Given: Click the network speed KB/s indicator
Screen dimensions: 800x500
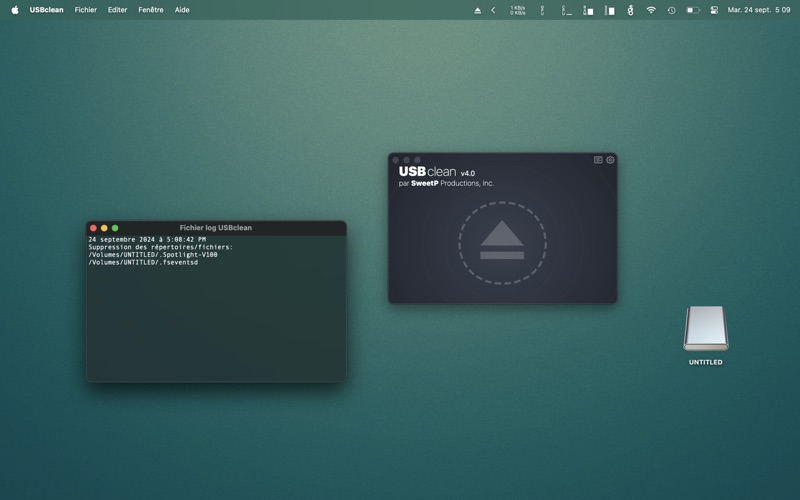Looking at the screenshot, I should 517,10.
